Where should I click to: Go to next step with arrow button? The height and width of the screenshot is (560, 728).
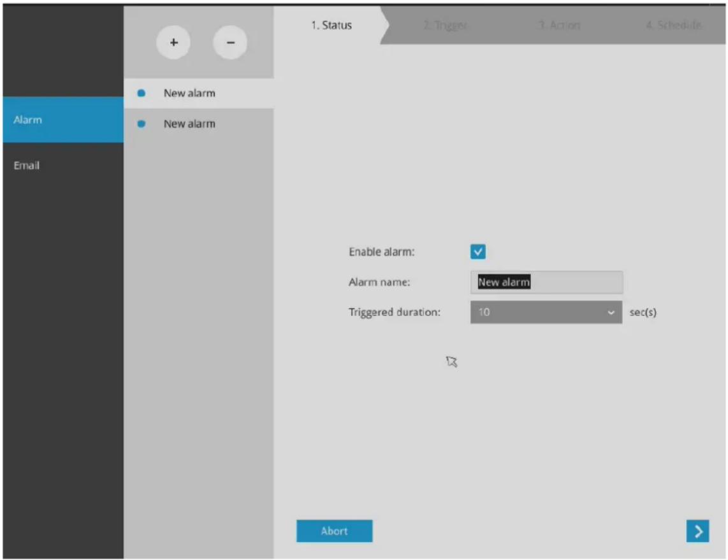(697, 531)
